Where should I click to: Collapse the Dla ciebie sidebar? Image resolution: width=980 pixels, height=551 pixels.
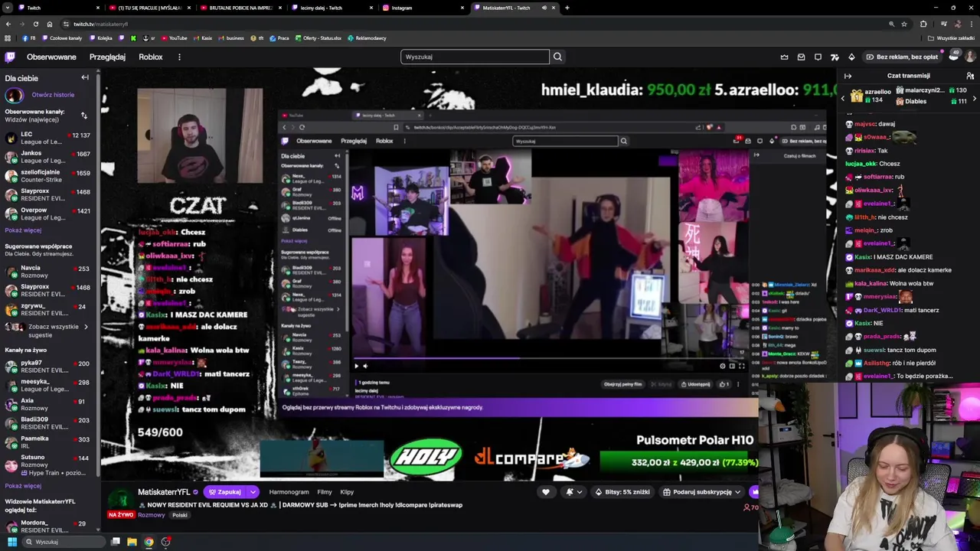pos(85,77)
